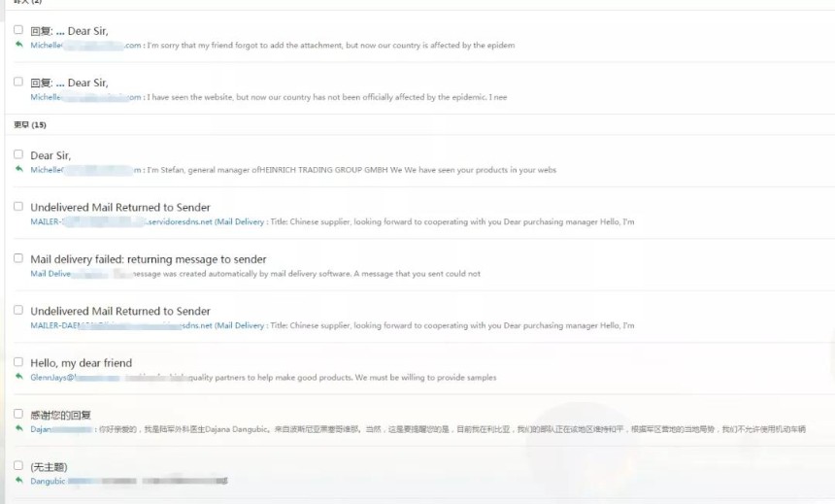Tick checkbox for the "I'm sorry that my friend" reply
Screen dimensions: 835x504
click(x=18, y=30)
